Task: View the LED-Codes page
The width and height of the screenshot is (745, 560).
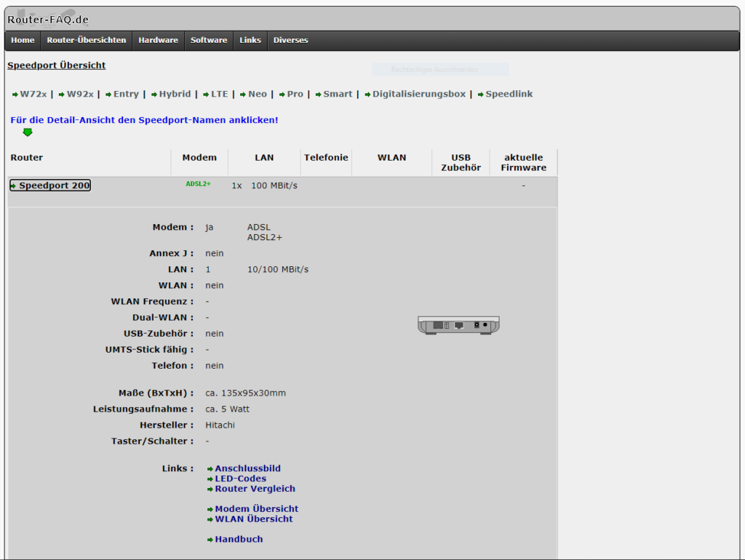Action: [x=240, y=479]
